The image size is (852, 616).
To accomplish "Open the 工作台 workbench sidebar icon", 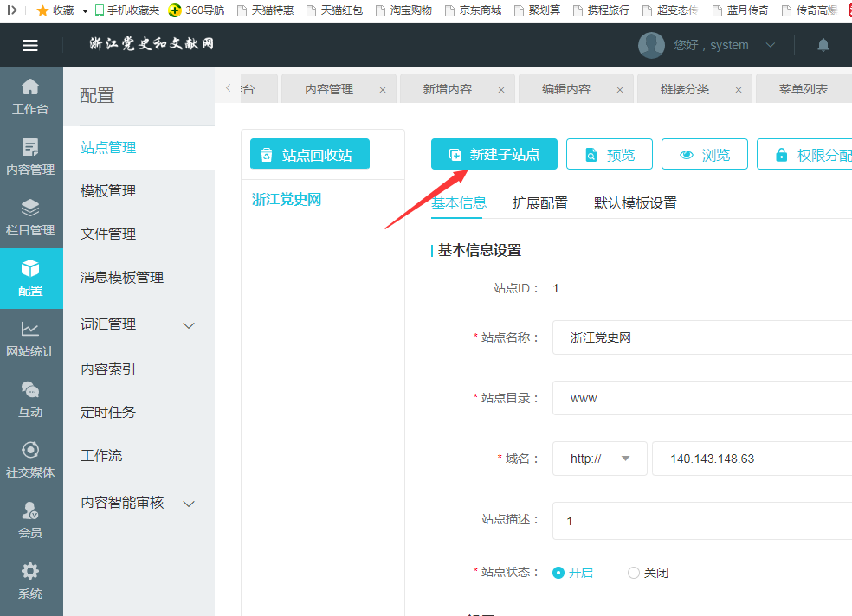I will tap(30, 96).
